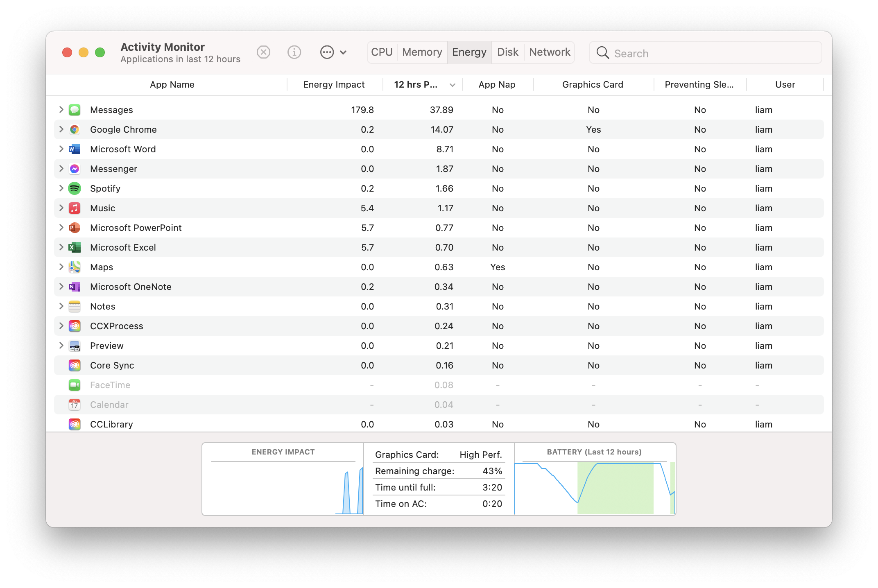878x588 pixels.
Task: Sort by Energy Impact column header
Action: click(x=334, y=85)
